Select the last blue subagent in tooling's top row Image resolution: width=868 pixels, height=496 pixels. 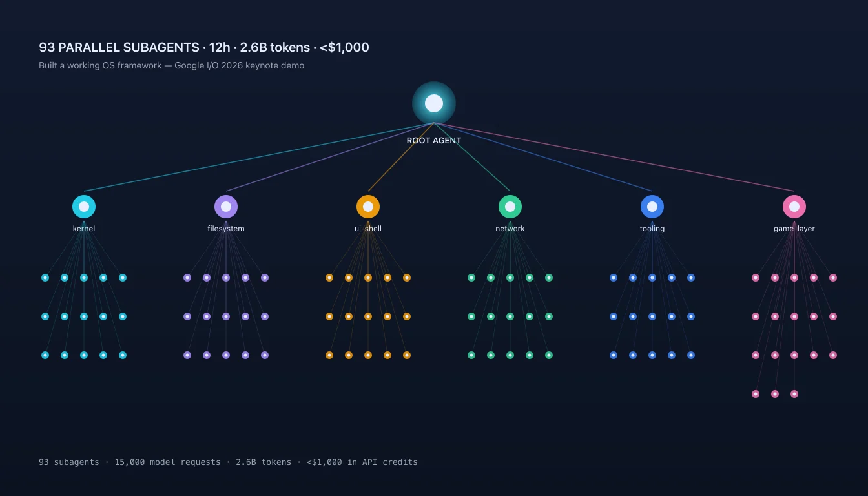coord(691,278)
